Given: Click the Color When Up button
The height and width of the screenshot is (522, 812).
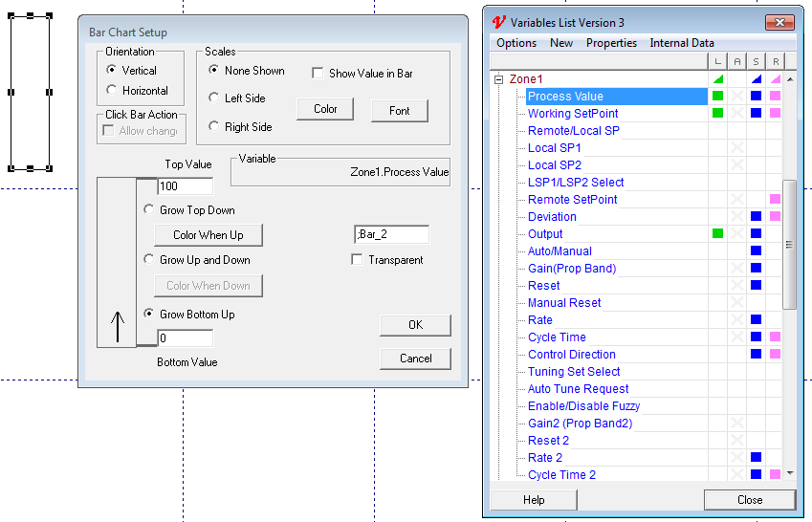Looking at the screenshot, I should (208, 235).
